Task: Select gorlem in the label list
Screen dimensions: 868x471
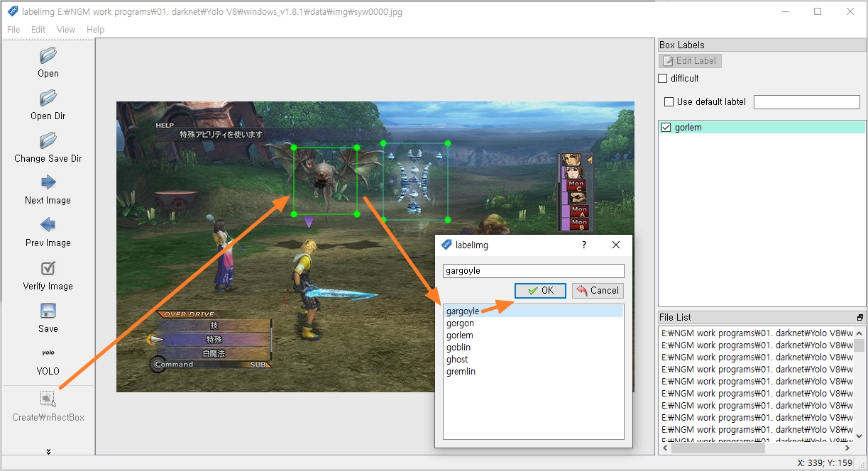Action: 534,336
